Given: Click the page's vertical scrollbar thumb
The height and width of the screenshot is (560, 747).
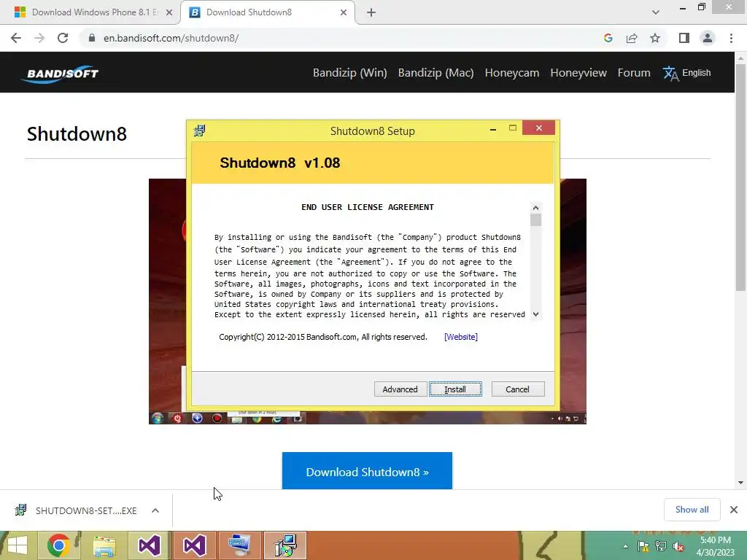Looking at the screenshot, I should (x=740, y=176).
